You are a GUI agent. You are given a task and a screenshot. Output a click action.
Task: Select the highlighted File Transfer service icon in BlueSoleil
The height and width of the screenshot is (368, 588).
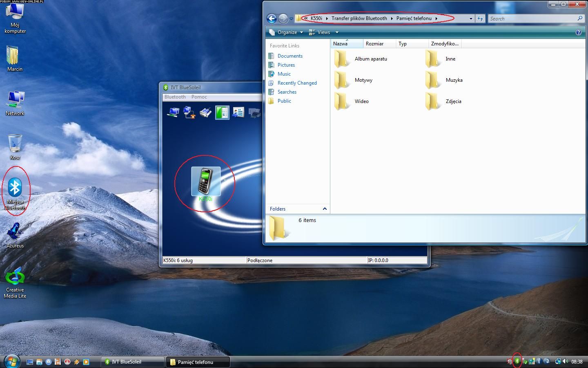coord(222,112)
